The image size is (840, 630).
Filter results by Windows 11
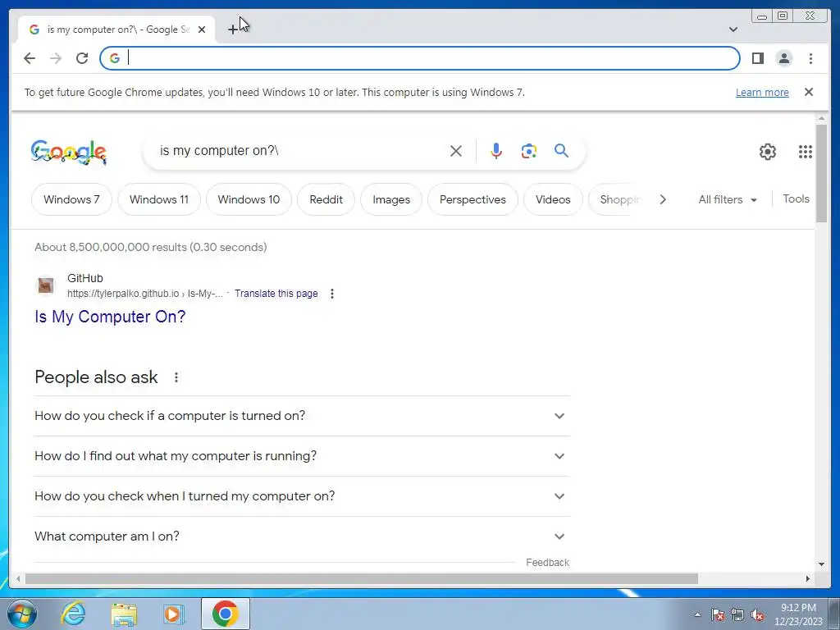[159, 199]
